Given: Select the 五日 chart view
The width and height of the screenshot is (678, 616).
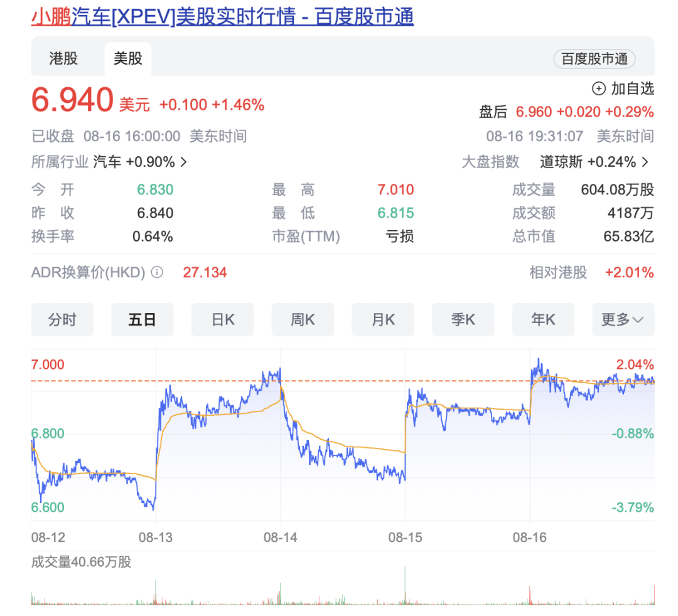Looking at the screenshot, I should point(142,320).
